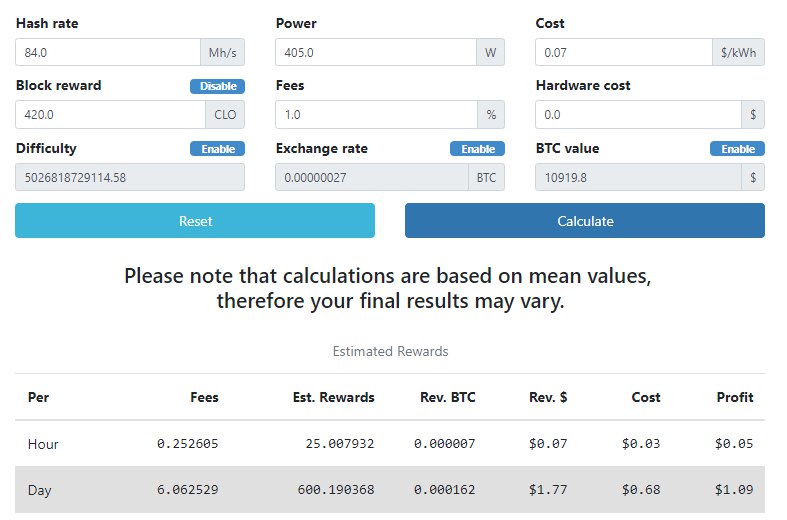Click the Block reward field showing 420.0
The height and width of the screenshot is (520, 787).
pyautogui.click(x=110, y=114)
